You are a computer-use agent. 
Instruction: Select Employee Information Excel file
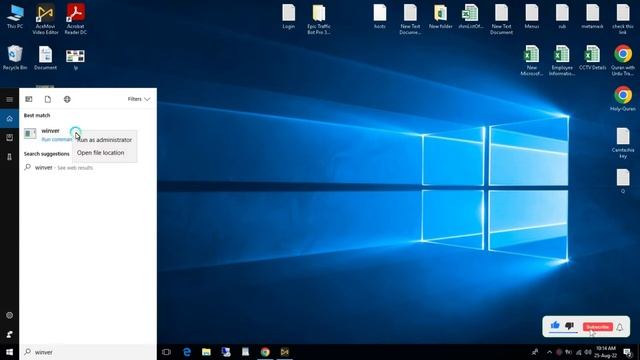coord(562,60)
